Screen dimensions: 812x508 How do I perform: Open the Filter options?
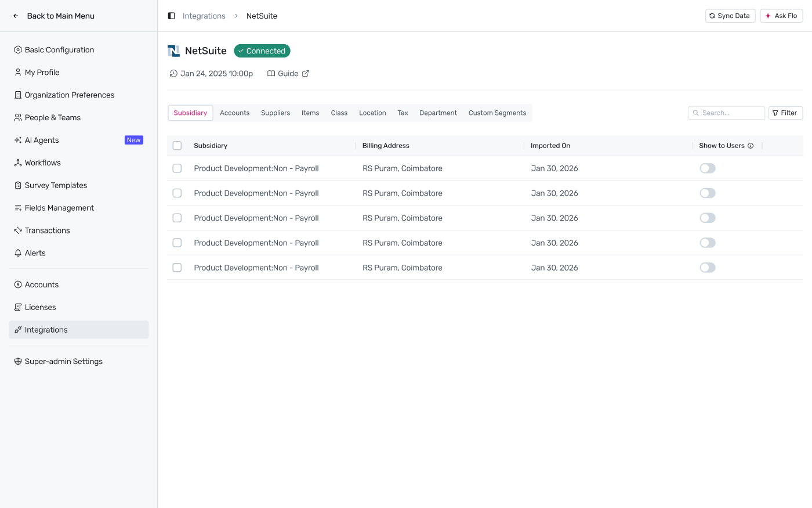[785, 113]
